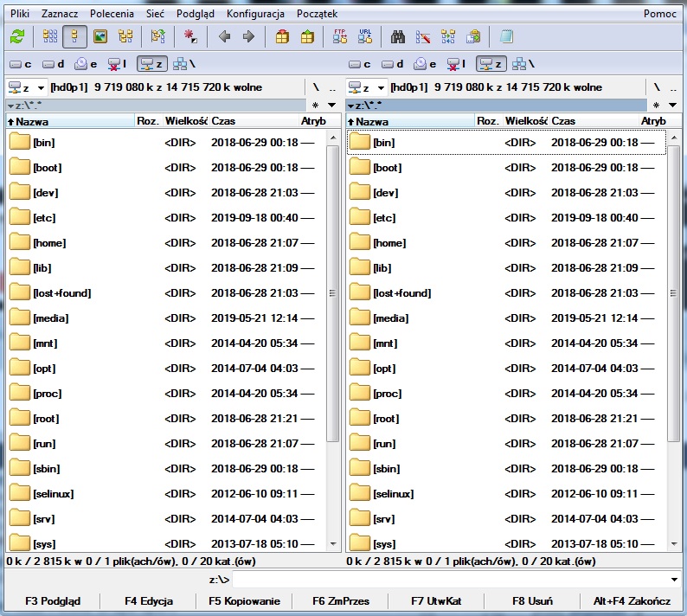Viewport: 687px width, 616px height.
Task: Click the notepad icon in the toolbar
Action: tap(506, 36)
